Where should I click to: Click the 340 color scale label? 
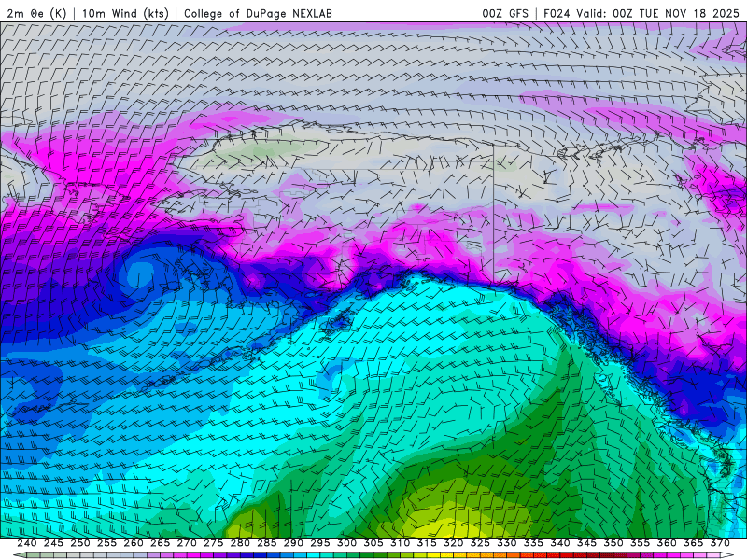(x=560, y=543)
